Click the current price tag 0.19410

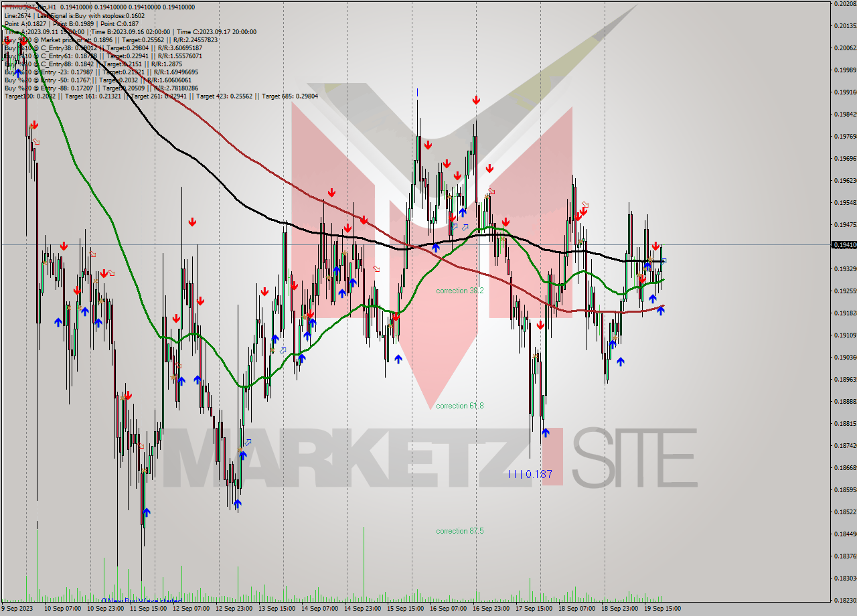(844, 245)
